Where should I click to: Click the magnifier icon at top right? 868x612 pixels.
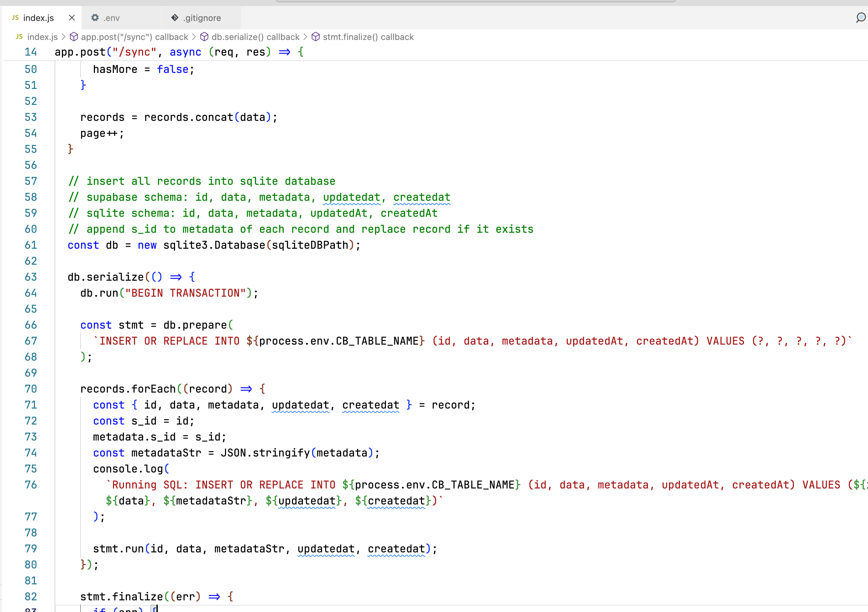pyautogui.click(x=860, y=17)
